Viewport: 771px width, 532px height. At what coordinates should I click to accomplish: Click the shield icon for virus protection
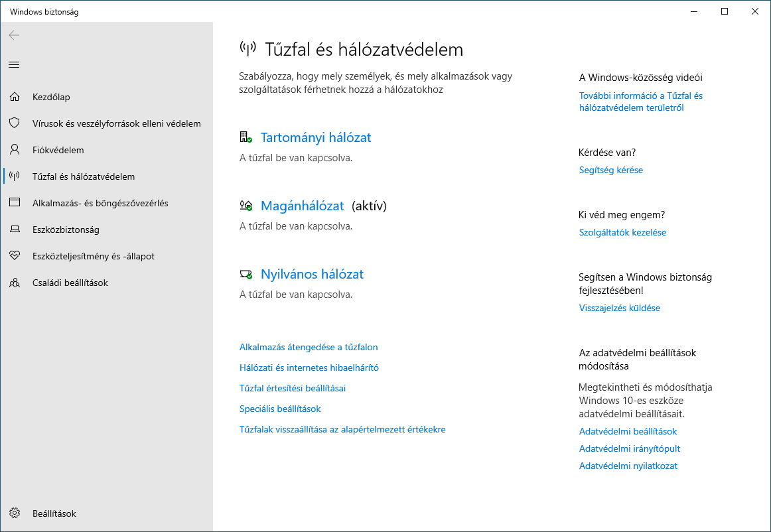15,123
